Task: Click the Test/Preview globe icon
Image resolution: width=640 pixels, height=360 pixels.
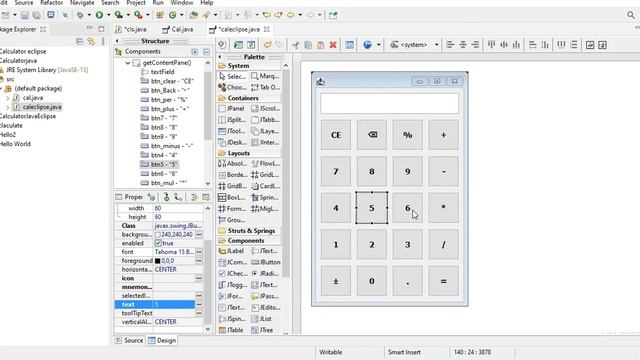Action: (x=367, y=45)
